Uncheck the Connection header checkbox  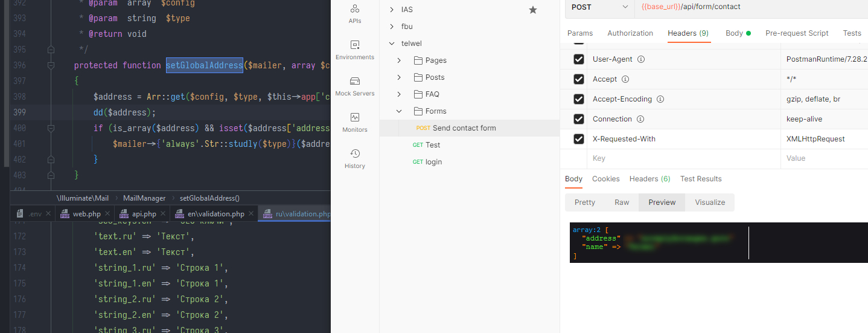579,119
